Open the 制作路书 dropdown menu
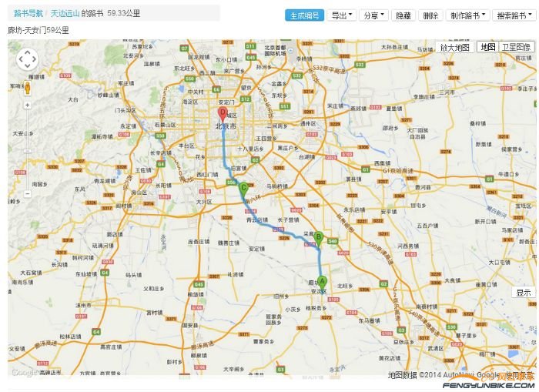Screen dimensions: 539x392 (x=467, y=15)
